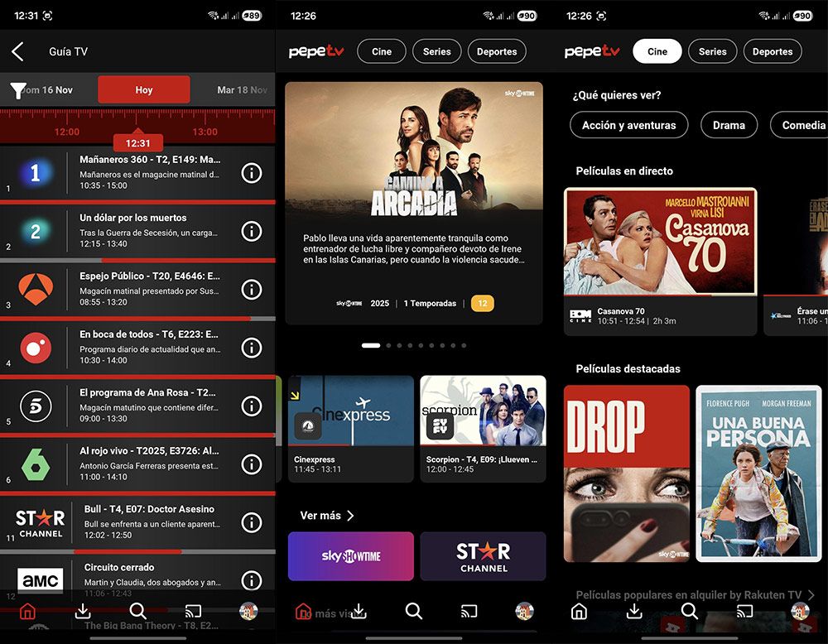Open the filter icon in the TV guide
The width and height of the screenshot is (828, 644).
[x=17, y=89]
